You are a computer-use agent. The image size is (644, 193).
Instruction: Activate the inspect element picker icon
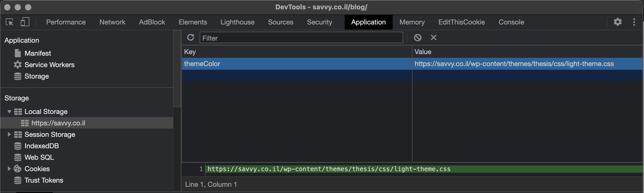10,22
